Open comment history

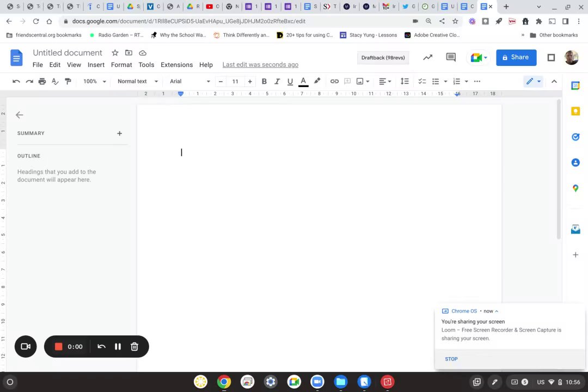451,57
